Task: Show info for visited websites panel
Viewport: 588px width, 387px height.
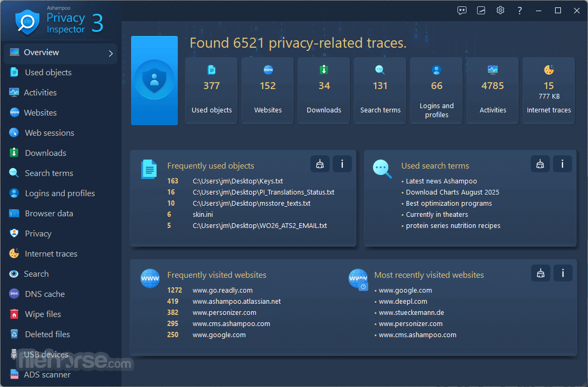Action: tap(563, 273)
